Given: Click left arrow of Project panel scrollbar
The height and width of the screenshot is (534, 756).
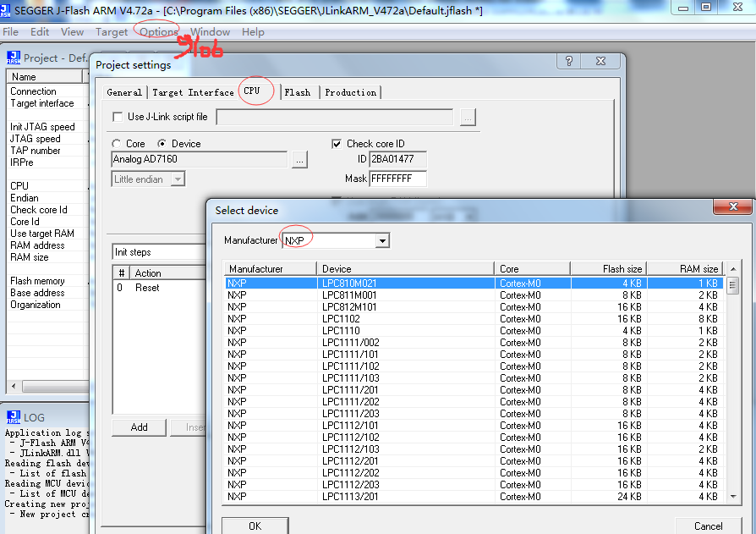Looking at the screenshot, I should [14, 386].
